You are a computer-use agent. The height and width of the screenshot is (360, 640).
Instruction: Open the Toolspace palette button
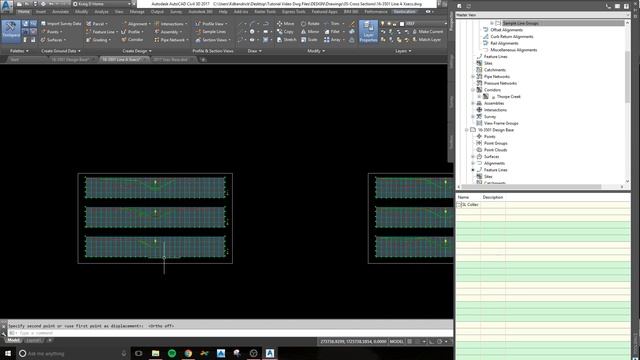(x=11, y=31)
